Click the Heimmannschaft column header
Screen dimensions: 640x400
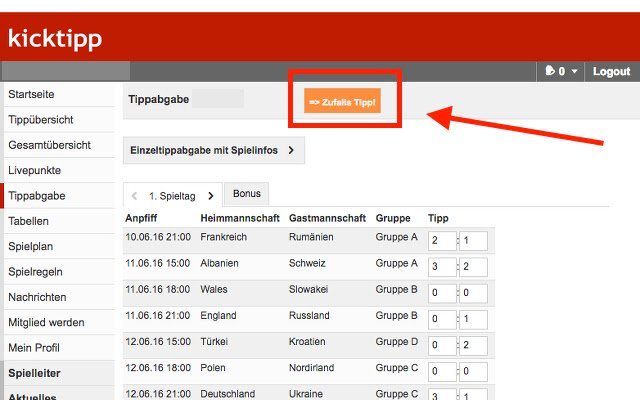coord(240,218)
